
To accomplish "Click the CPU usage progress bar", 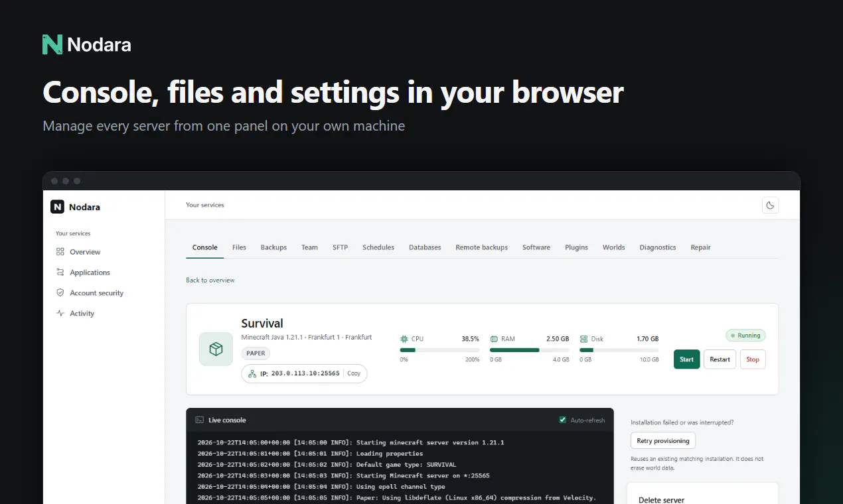I will [439, 349].
